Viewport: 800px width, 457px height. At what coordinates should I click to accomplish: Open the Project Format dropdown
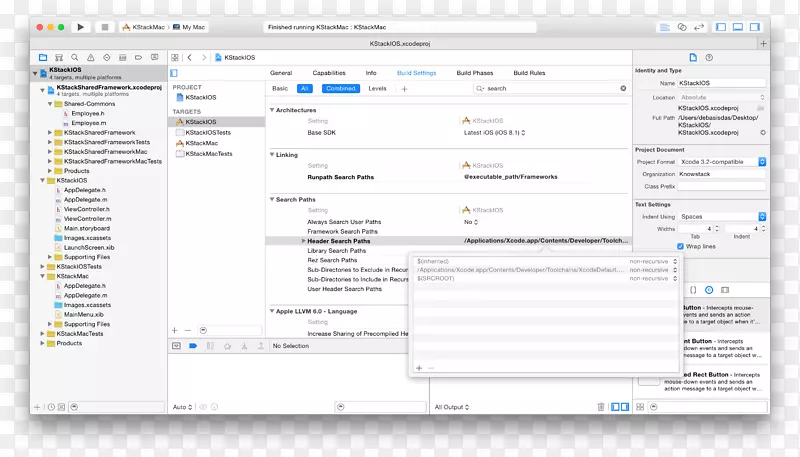[x=721, y=161]
